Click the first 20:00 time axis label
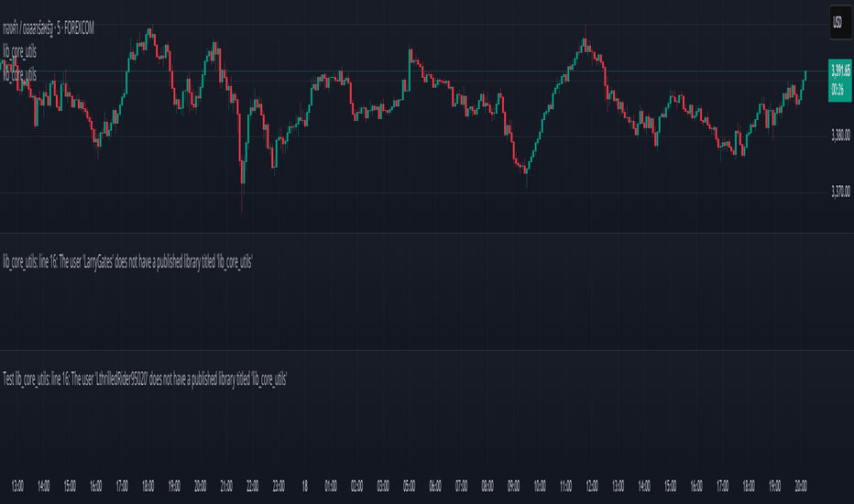 coord(201,486)
